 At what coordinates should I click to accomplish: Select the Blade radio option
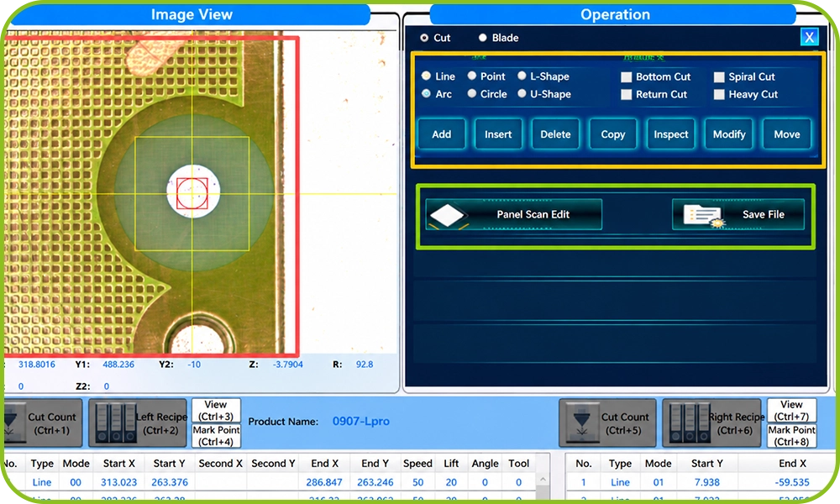(483, 38)
